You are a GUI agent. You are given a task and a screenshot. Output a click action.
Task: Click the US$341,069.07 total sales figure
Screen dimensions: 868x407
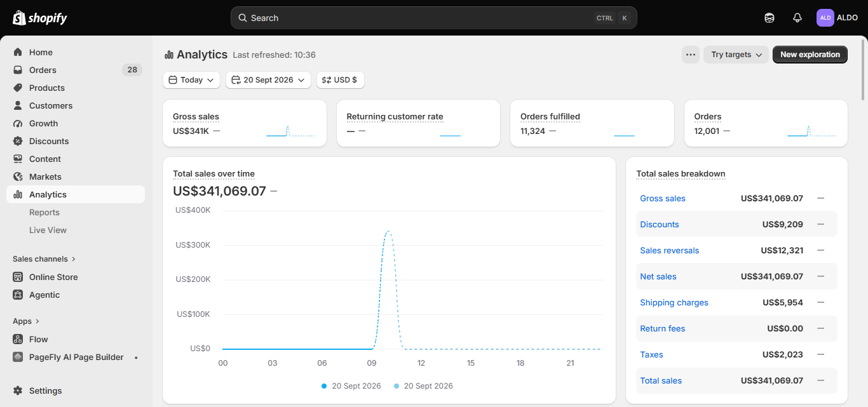pos(219,190)
